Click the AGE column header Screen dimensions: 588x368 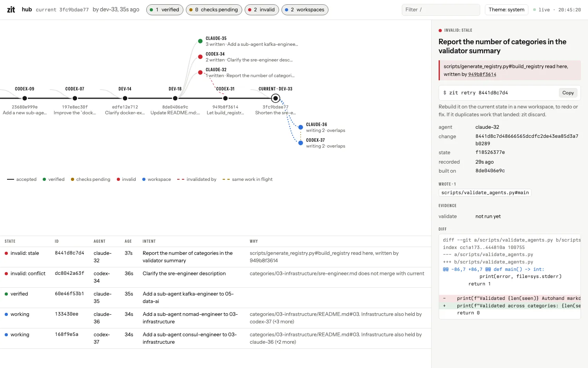(128, 242)
